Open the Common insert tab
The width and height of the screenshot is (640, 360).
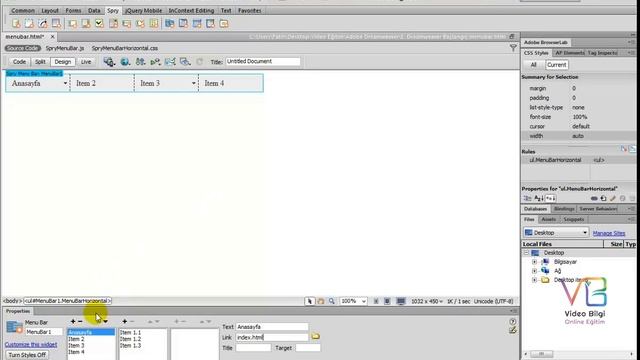(x=23, y=10)
